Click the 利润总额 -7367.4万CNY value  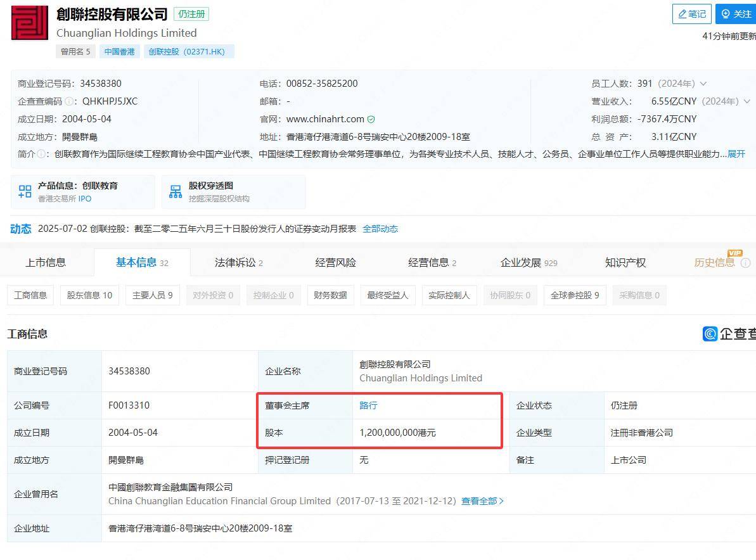tap(667, 119)
